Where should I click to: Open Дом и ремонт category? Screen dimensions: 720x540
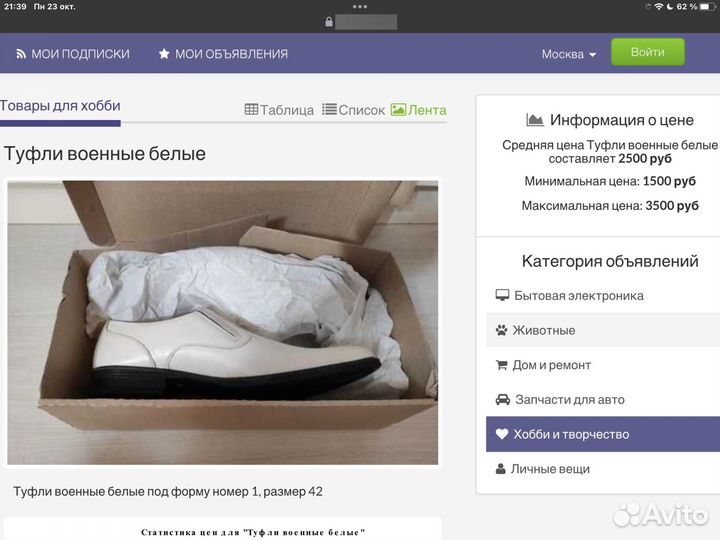[x=603, y=365]
